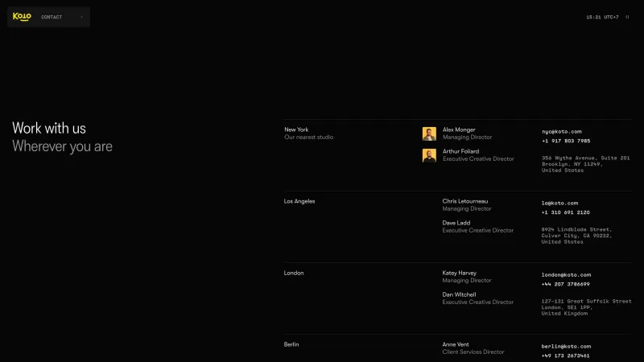Viewport: 644px width, 362px height.
Task: Click the name Anne Vent
Action: (456, 345)
